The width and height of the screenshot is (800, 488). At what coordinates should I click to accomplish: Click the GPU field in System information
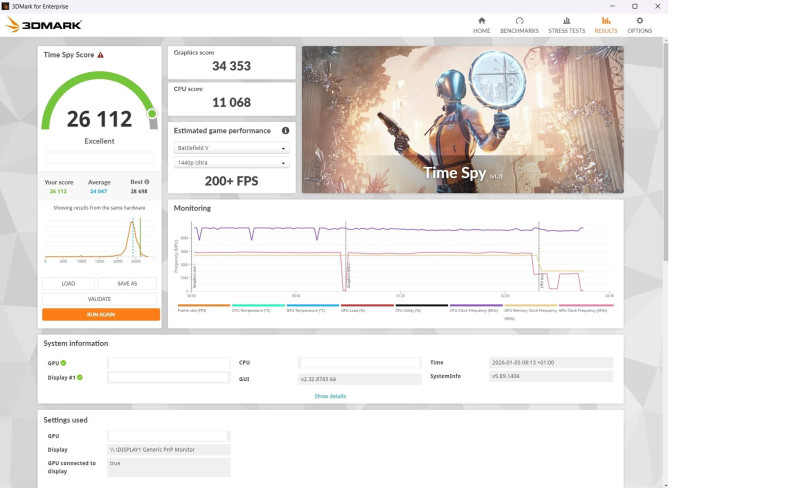click(169, 363)
